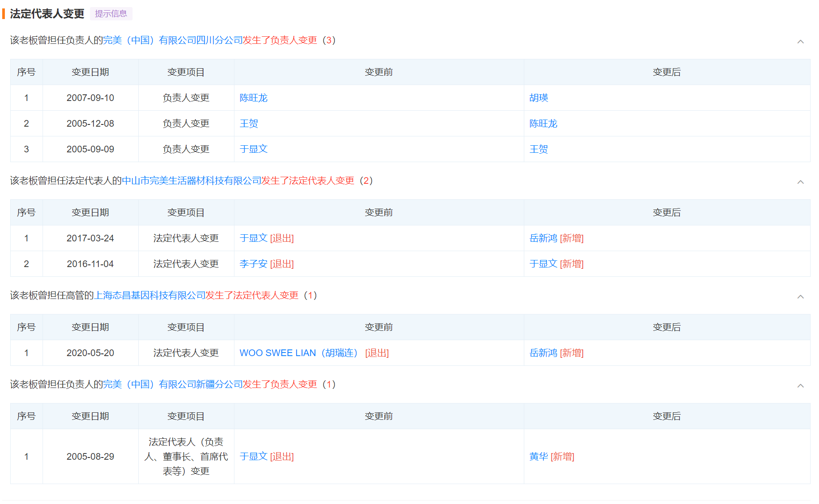This screenshot has height=504, width=819.
Task: Click 变更前 header in the 中山市完美生活器材 table
Action: [x=379, y=213]
